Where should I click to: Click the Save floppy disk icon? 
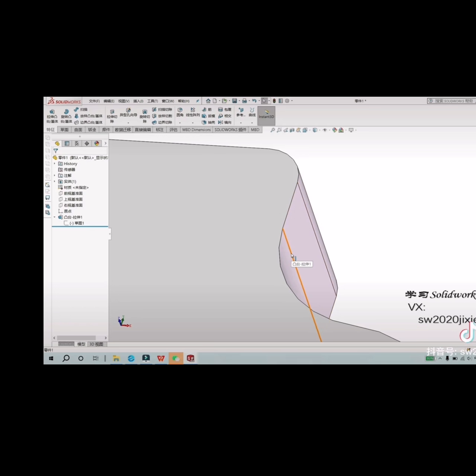[x=235, y=101]
